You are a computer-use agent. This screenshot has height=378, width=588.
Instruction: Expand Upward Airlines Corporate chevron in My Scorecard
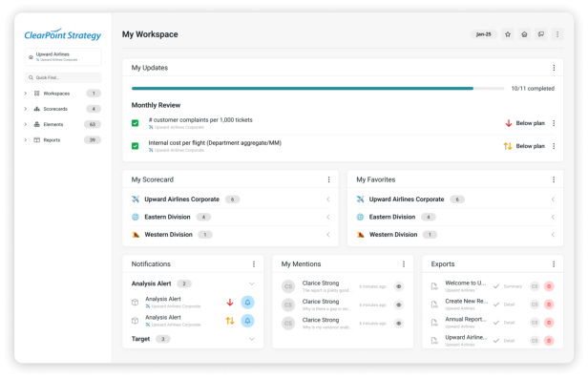tap(328, 199)
